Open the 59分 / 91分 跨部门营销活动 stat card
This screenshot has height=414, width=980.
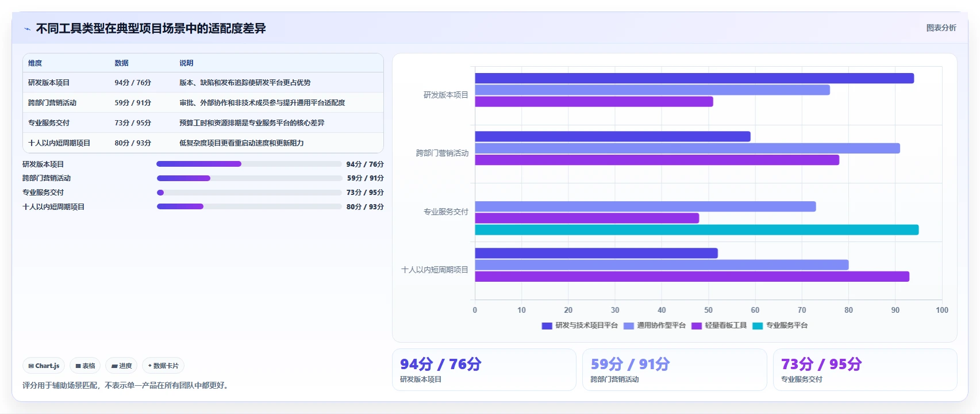click(674, 370)
